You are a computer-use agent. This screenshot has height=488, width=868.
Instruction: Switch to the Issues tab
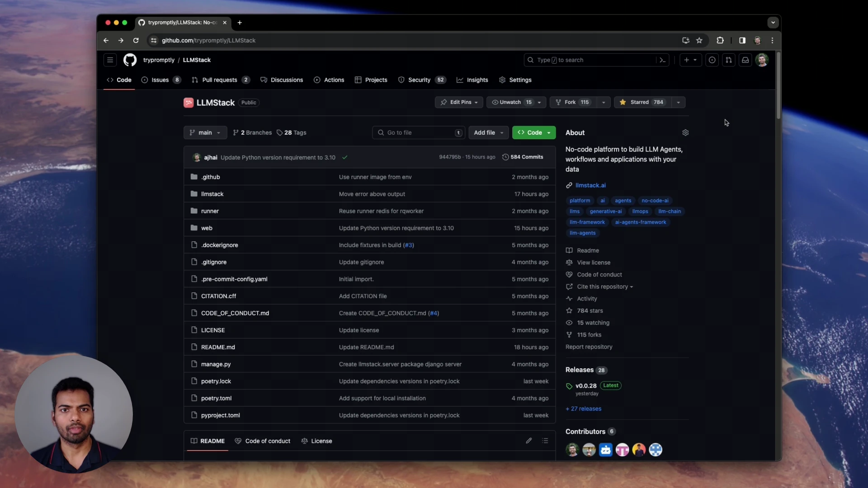pos(160,80)
